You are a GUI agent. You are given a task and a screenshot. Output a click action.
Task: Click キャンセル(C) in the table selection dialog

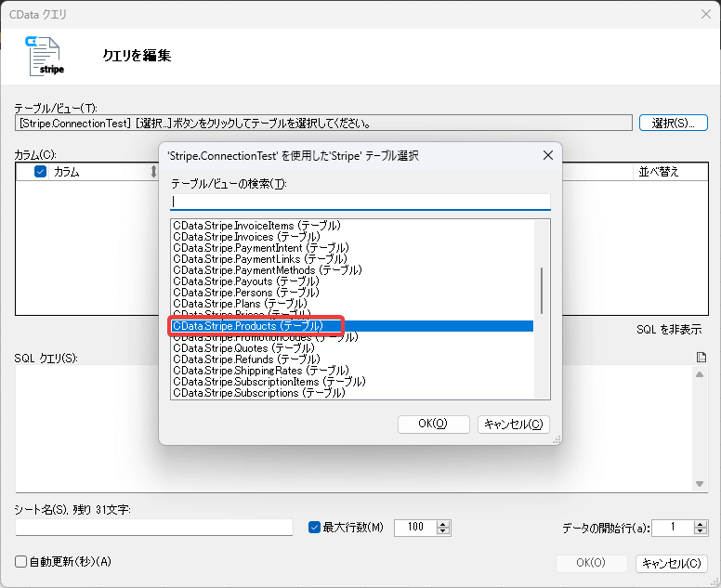pos(514,424)
